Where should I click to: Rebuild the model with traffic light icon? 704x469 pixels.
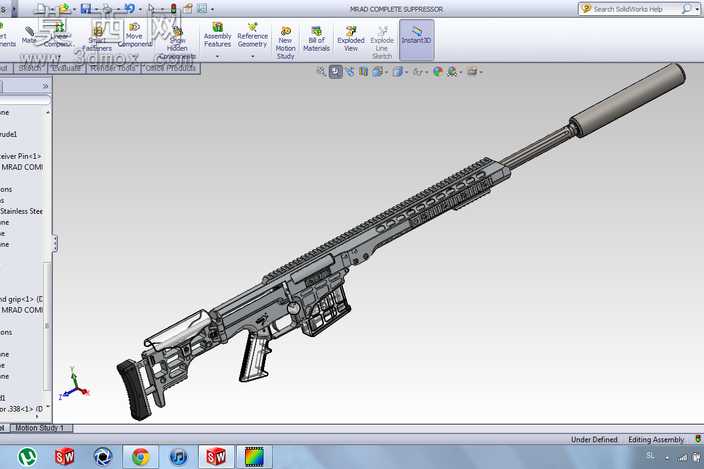173,8
